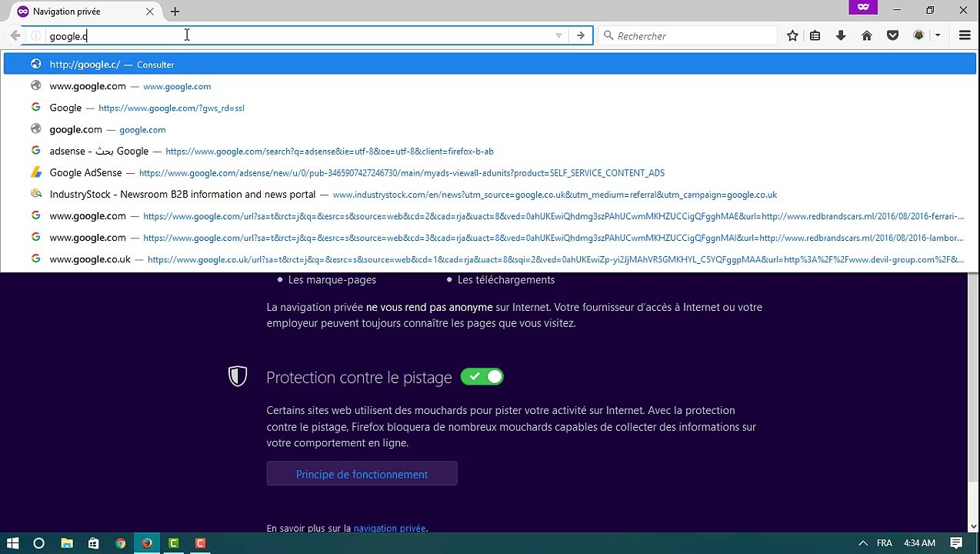Click the search magnifier icon
Screen dimensions: 980x554
(608, 35)
